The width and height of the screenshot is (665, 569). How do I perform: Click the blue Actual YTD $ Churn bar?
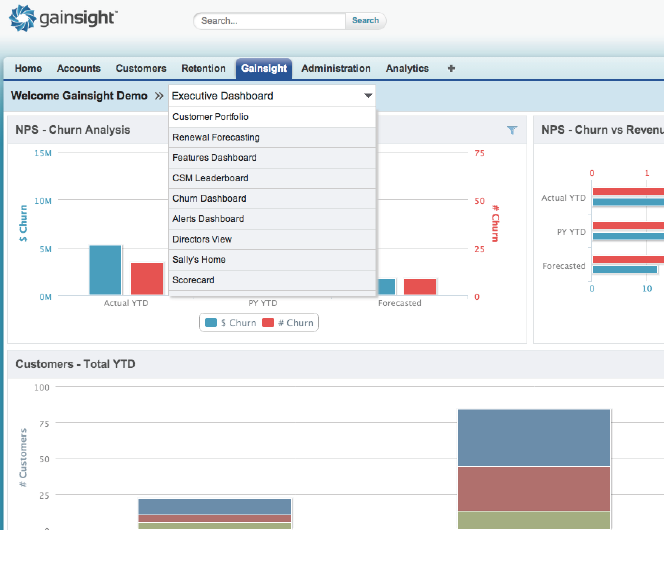(x=105, y=270)
